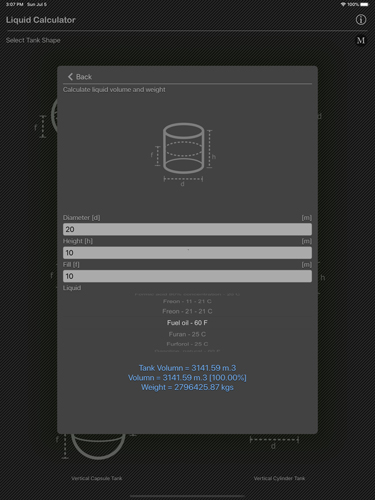Select the Vertical Capsule Tank shape
Screen dimensions: 375x500
pyautogui.click(x=97, y=478)
